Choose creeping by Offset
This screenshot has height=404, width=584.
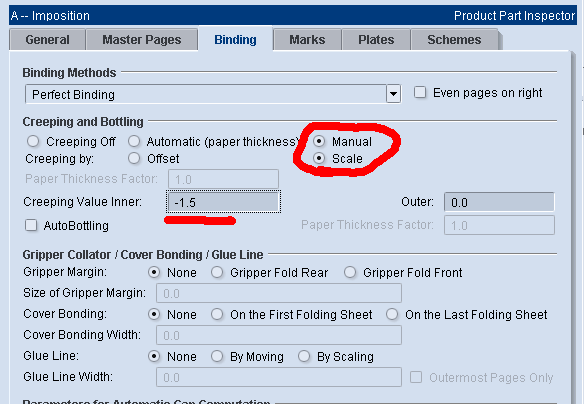click(134, 159)
